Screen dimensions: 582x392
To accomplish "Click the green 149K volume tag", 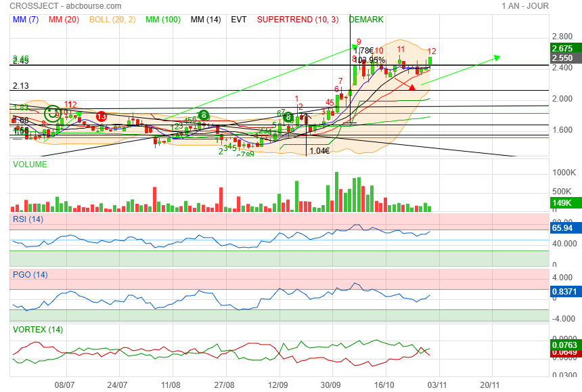I will pyautogui.click(x=562, y=203).
